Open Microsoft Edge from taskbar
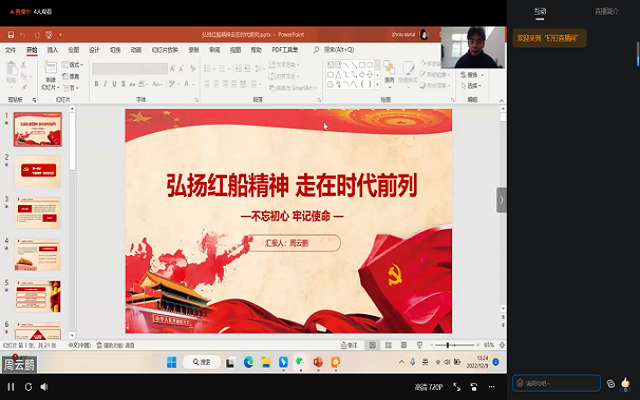Screen dimensions: 640x400 248,362
